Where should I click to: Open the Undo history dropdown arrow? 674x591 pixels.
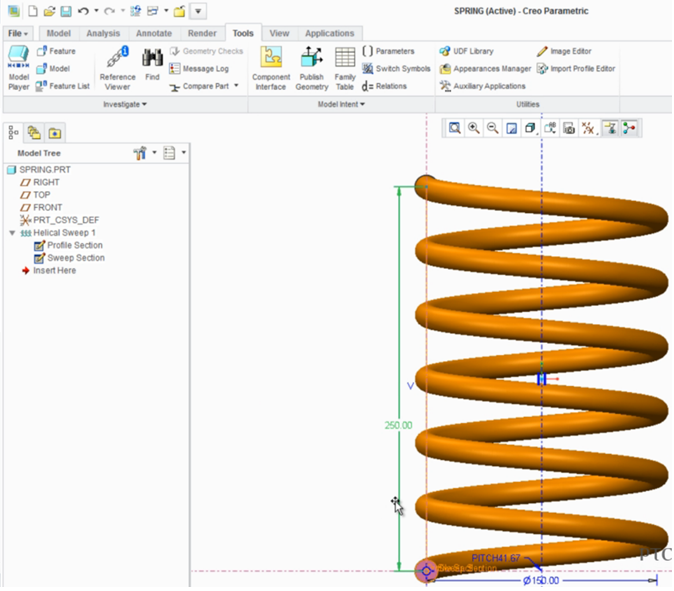(96, 11)
